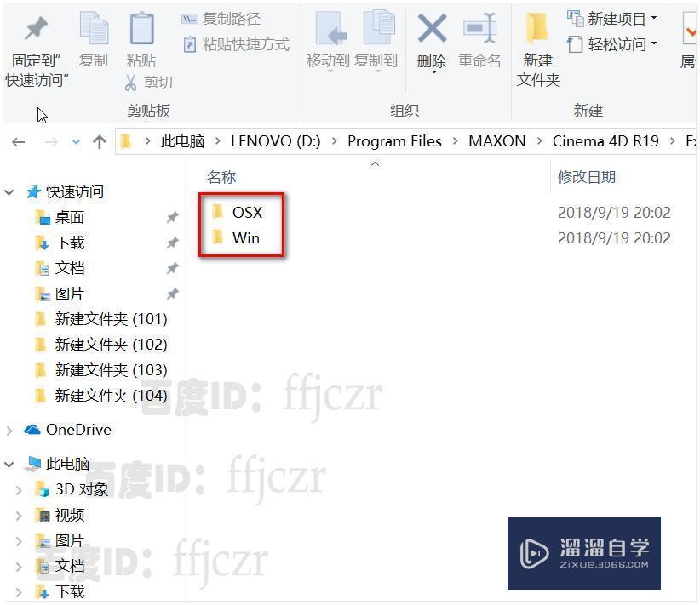Click the Cut scissors icon
Screen dimensions: 700x605
point(130,83)
